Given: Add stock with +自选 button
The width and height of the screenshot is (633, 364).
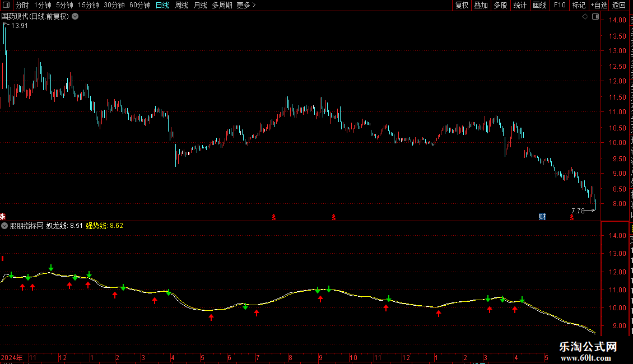Looking at the screenshot, I should click(x=599, y=5).
